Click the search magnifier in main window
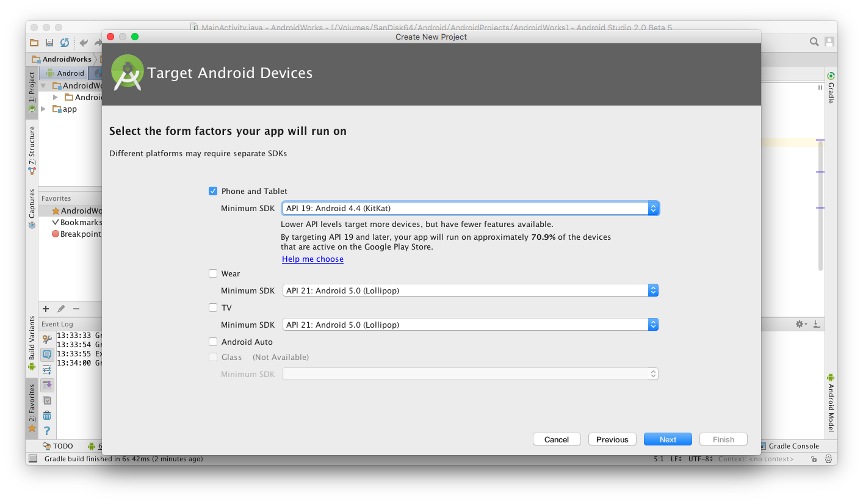The image size is (863, 504). click(814, 41)
